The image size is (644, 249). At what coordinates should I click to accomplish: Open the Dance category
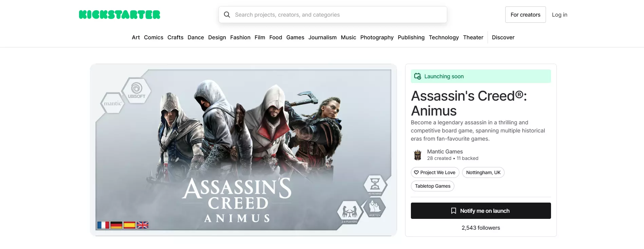pyautogui.click(x=196, y=37)
